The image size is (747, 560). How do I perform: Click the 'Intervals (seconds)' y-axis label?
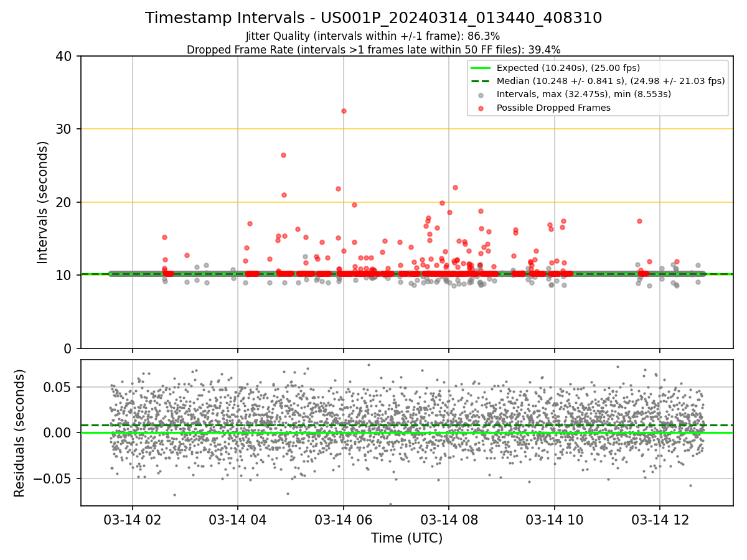42,202
